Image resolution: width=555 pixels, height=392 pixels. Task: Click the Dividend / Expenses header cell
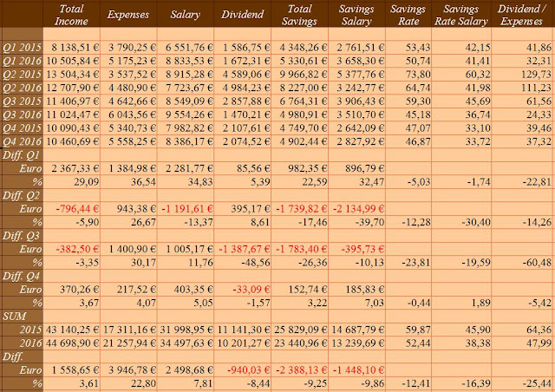[523, 15]
